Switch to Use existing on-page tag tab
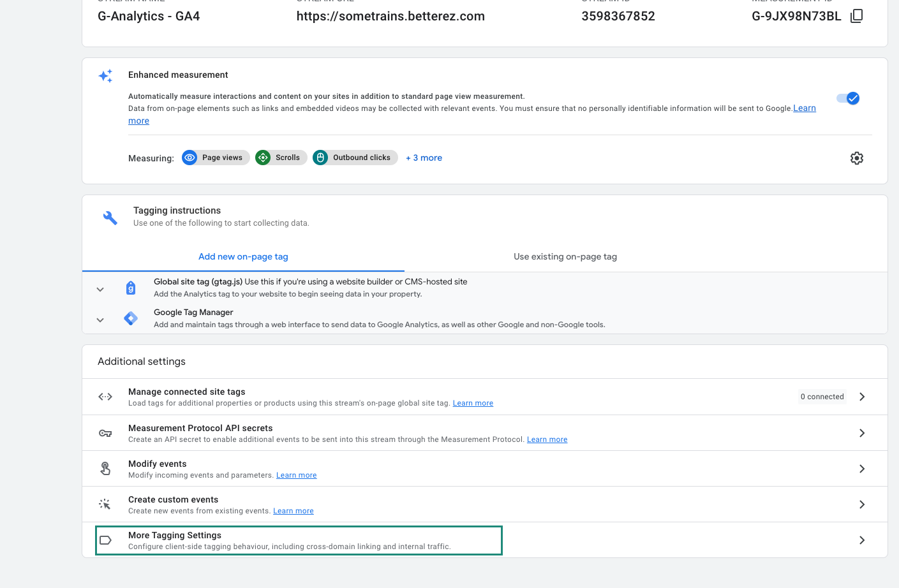The image size is (899, 588). [565, 256]
